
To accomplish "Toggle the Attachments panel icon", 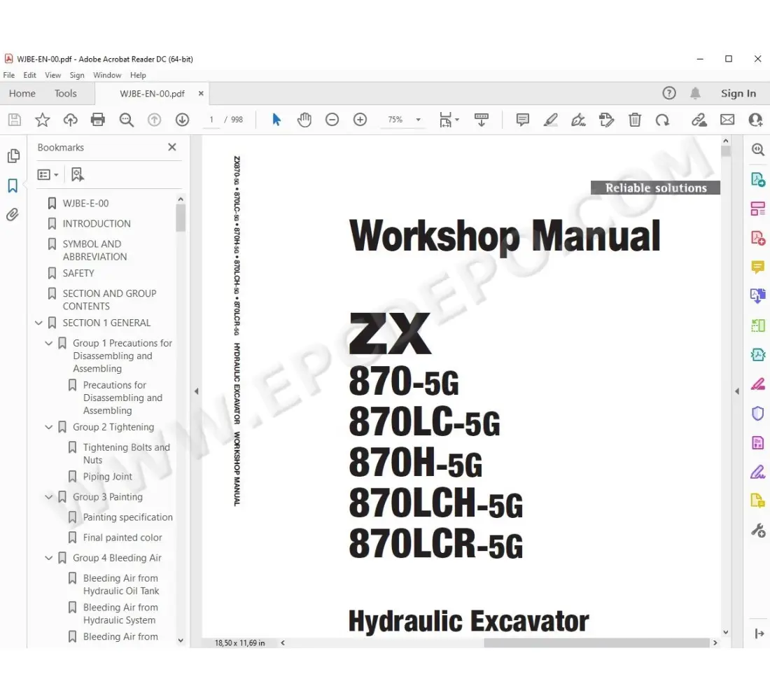I will [x=13, y=214].
